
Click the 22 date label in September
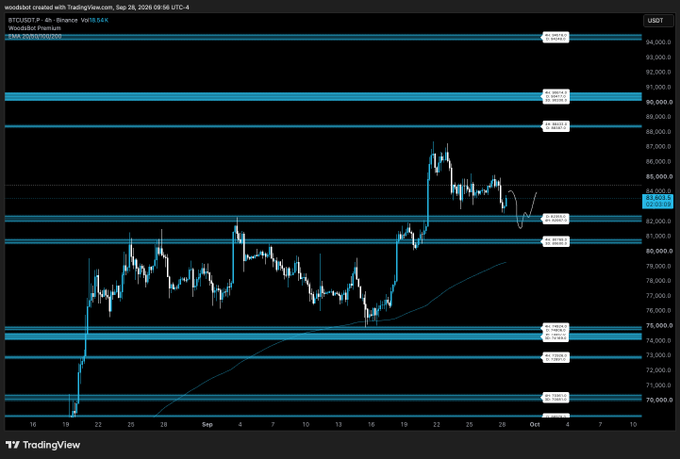(x=436, y=424)
